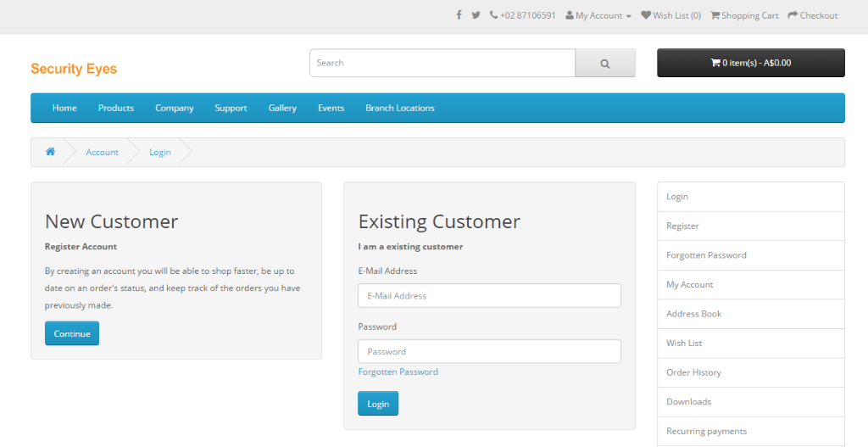The image size is (868, 447).
Task: Focus the E-Mail Address field
Action: (x=489, y=296)
